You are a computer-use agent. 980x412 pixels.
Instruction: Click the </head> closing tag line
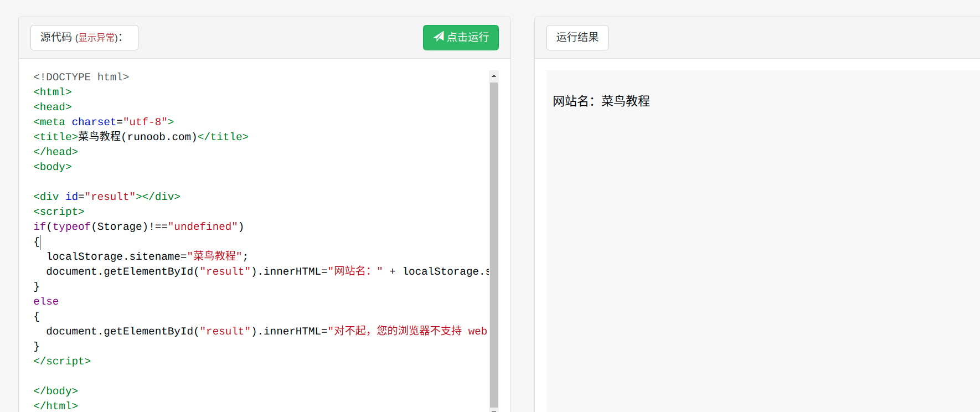(x=56, y=152)
